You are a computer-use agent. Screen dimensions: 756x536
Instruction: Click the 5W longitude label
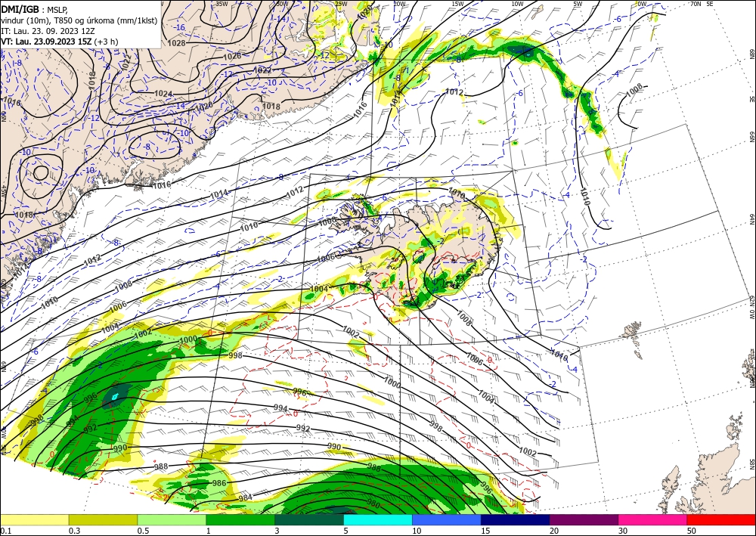point(578,4)
